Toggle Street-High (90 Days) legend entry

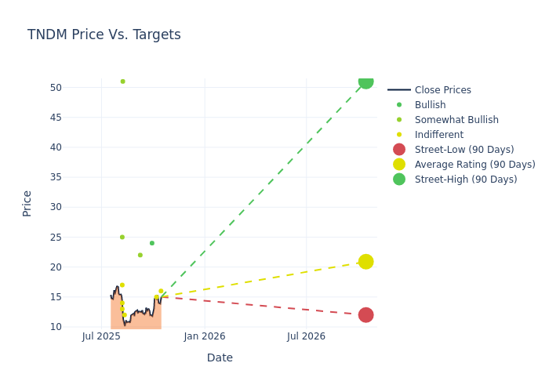click(x=465, y=180)
